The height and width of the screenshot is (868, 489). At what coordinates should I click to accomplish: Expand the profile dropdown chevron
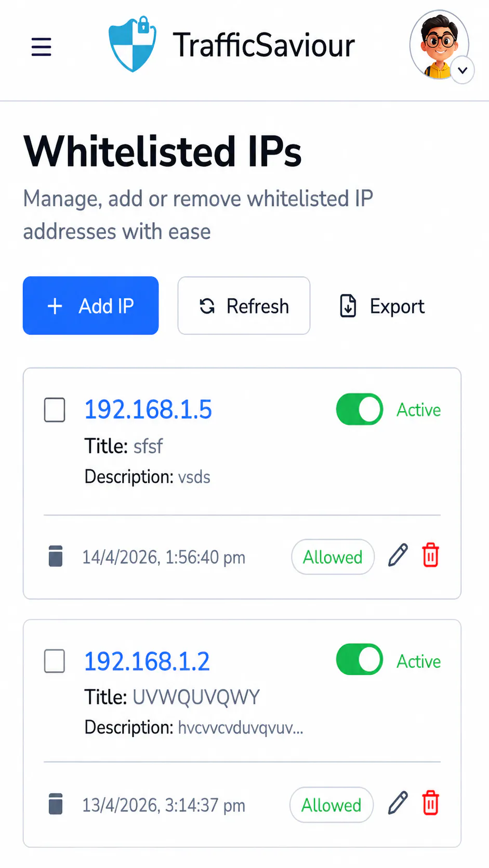tap(462, 71)
